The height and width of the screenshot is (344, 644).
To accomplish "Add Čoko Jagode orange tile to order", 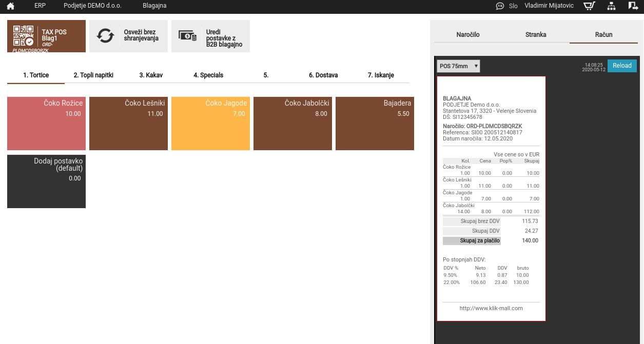I will coord(210,124).
